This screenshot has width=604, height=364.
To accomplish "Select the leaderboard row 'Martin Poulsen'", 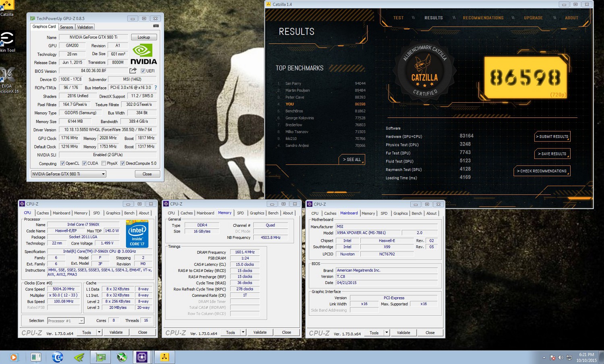I will (321, 90).
